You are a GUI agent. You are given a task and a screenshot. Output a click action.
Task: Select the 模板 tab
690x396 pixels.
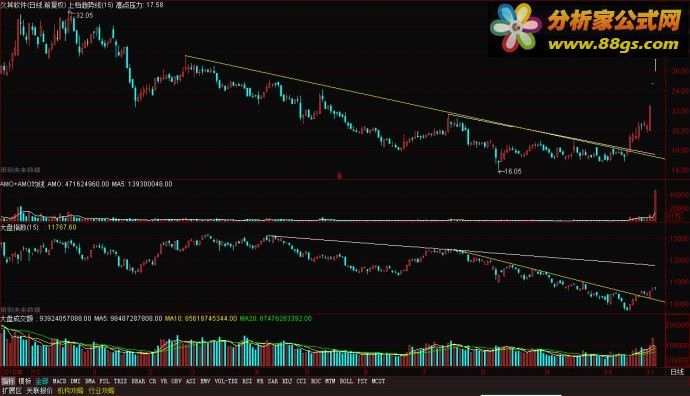click(x=25, y=381)
